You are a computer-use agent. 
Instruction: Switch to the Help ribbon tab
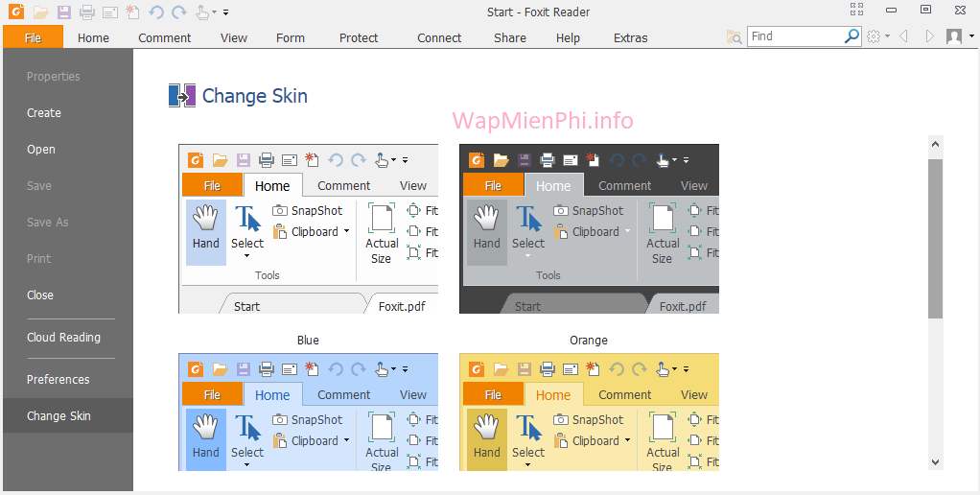click(x=568, y=38)
